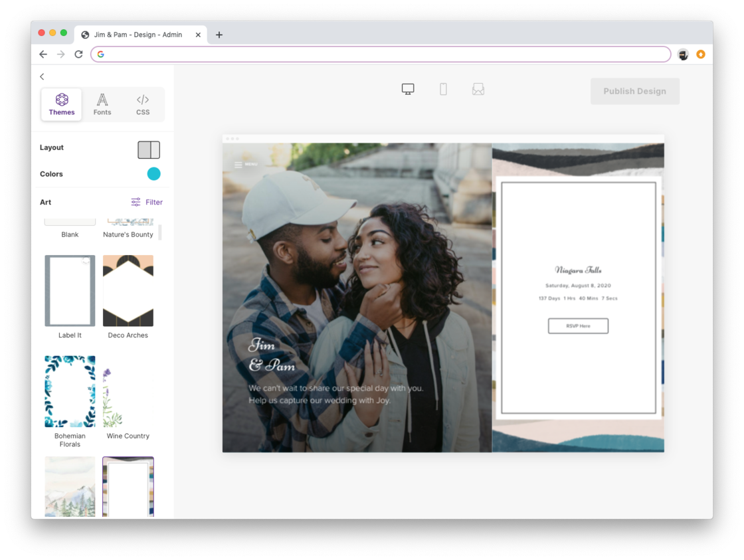Viewport: 744px width, 560px height.
Task: Open the CSS tab
Action: pos(143,105)
